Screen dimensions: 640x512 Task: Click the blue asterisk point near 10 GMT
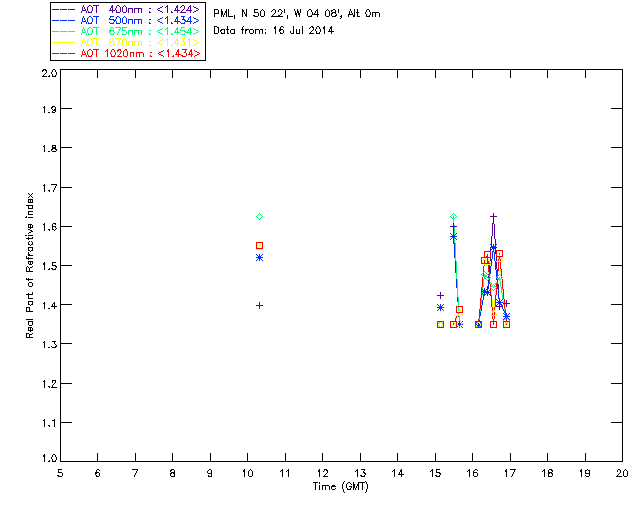click(x=259, y=258)
